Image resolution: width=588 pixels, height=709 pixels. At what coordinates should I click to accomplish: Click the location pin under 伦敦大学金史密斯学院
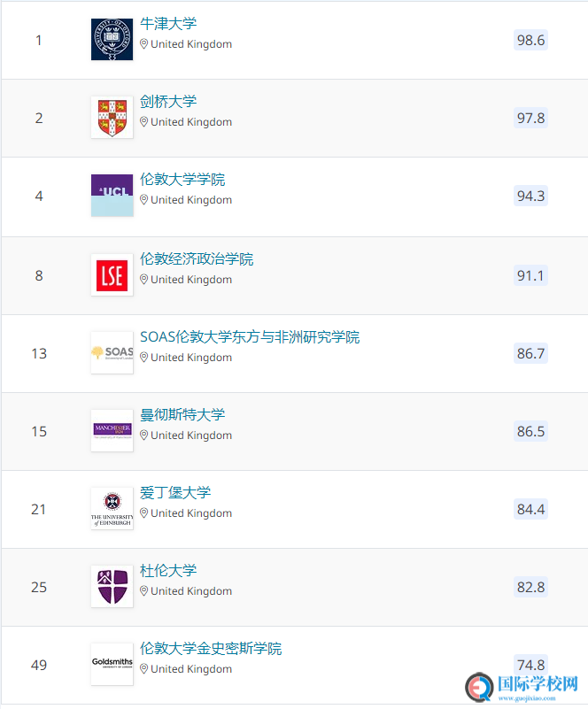coord(143,668)
